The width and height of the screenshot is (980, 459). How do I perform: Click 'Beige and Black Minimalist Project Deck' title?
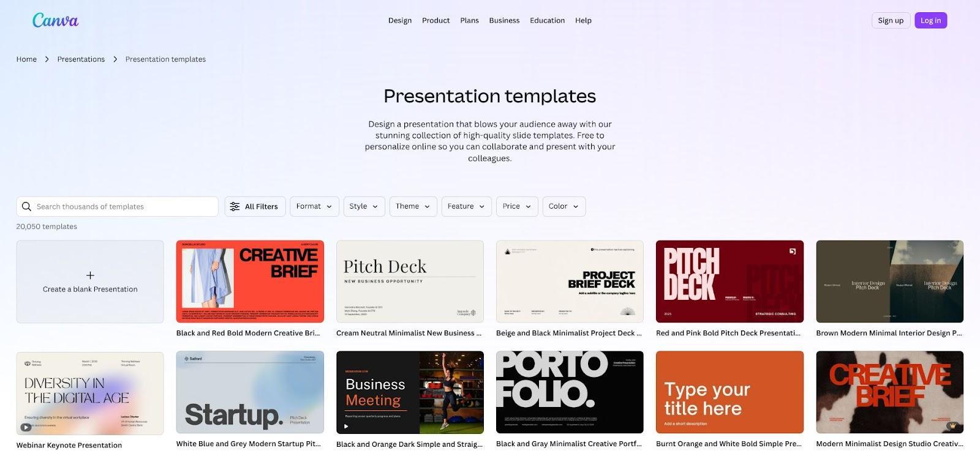[x=569, y=334]
